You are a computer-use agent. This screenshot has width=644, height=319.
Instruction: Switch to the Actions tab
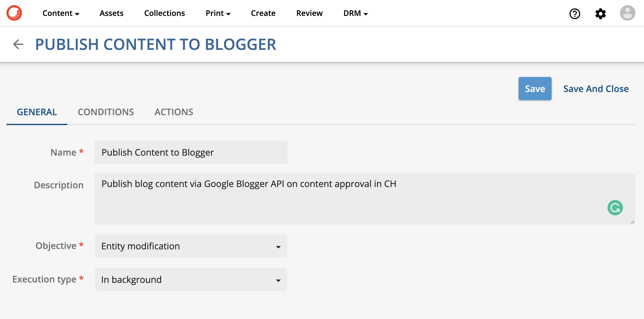(x=174, y=112)
